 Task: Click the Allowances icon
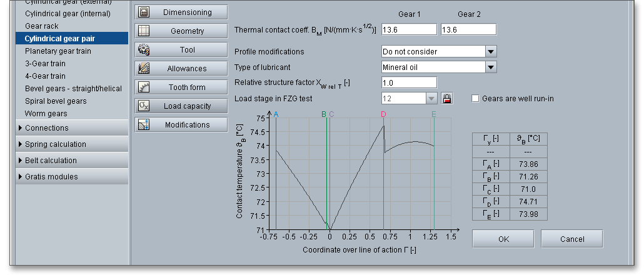pos(143,68)
